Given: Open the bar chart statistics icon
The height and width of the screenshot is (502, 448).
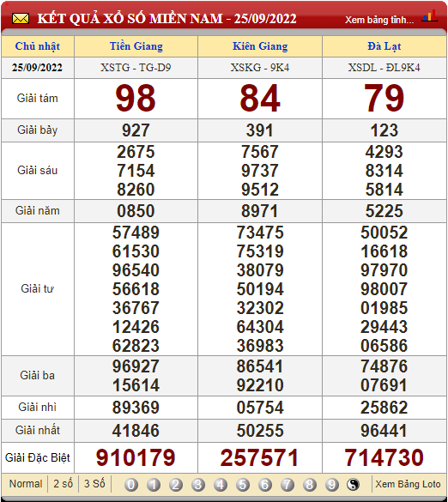Looking at the screenshot, I should (x=429, y=16).
